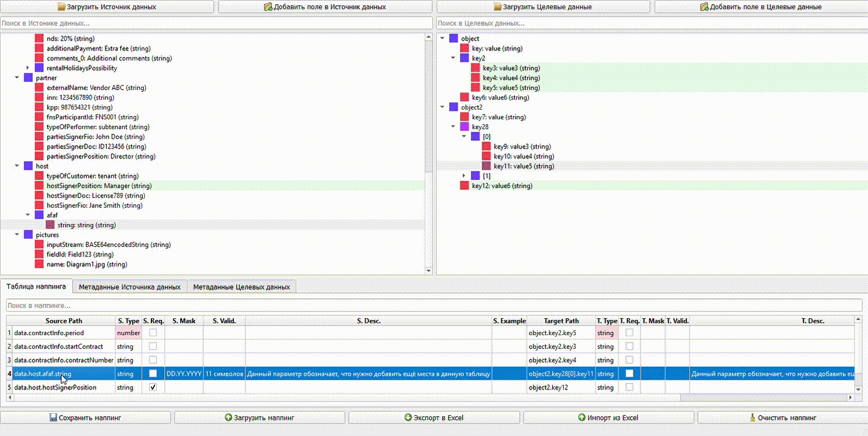The height and width of the screenshot is (436, 868).
Task: Uncheck S. Req. for data.host.hostSignerPosition
Action: [x=153, y=387]
